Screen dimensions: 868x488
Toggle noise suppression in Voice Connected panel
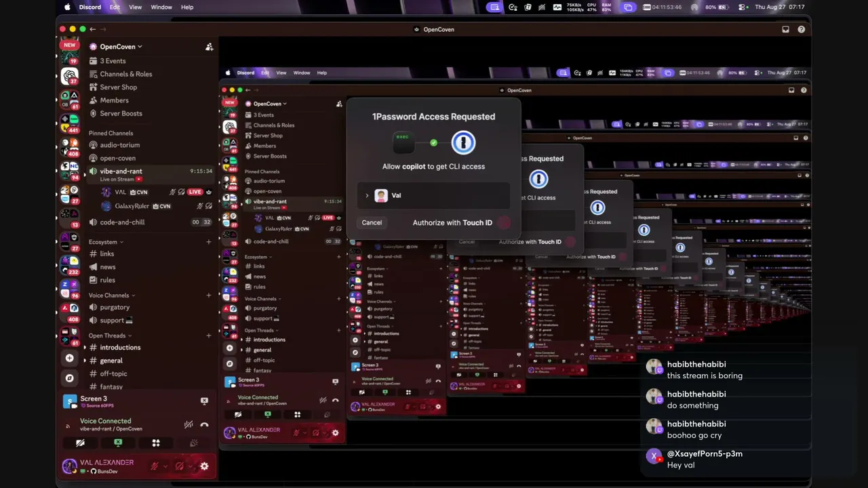(189, 425)
